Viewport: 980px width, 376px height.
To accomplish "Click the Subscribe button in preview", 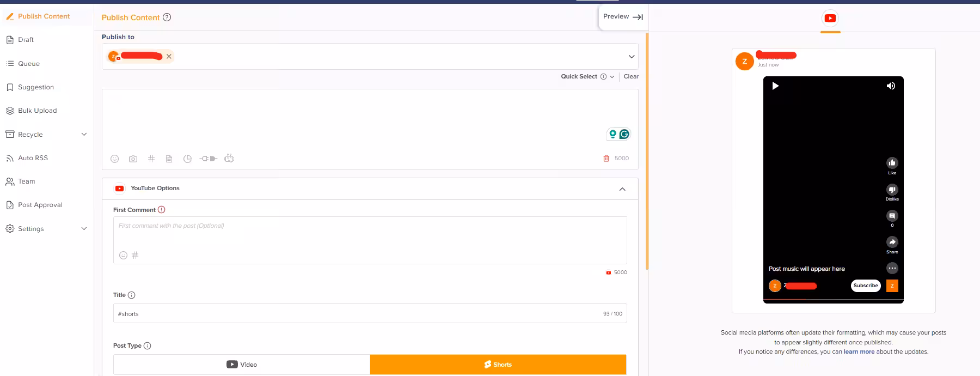I will click(x=866, y=286).
